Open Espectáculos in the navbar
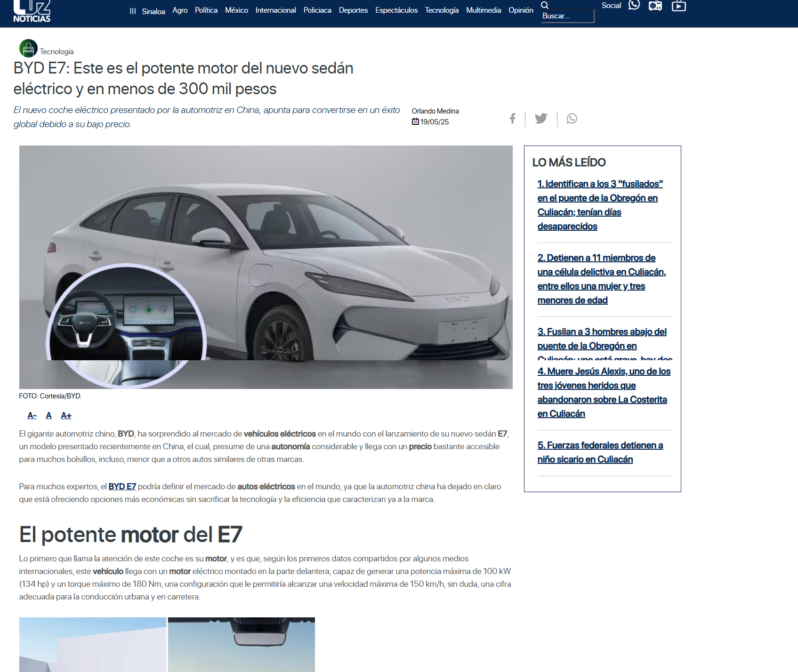 click(x=396, y=10)
